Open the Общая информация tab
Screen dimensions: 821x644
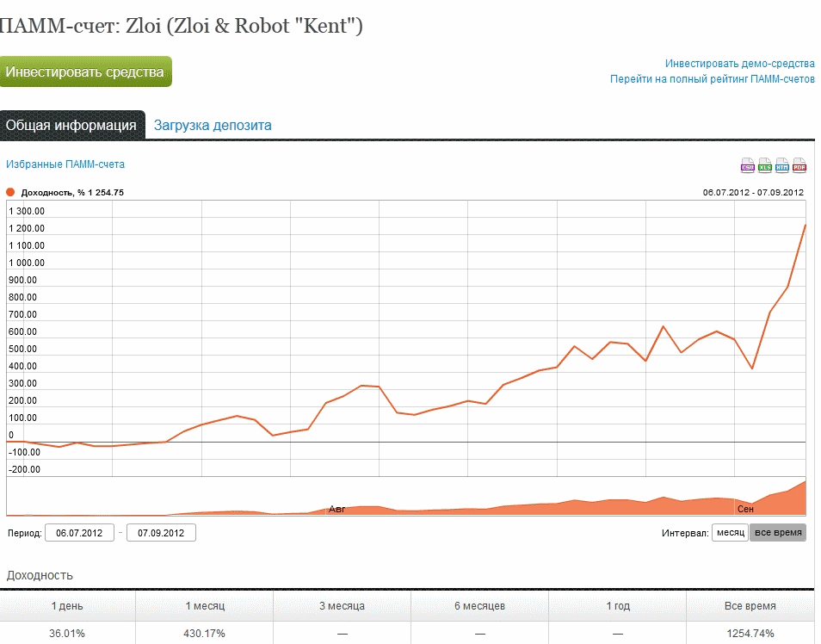tap(71, 126)
